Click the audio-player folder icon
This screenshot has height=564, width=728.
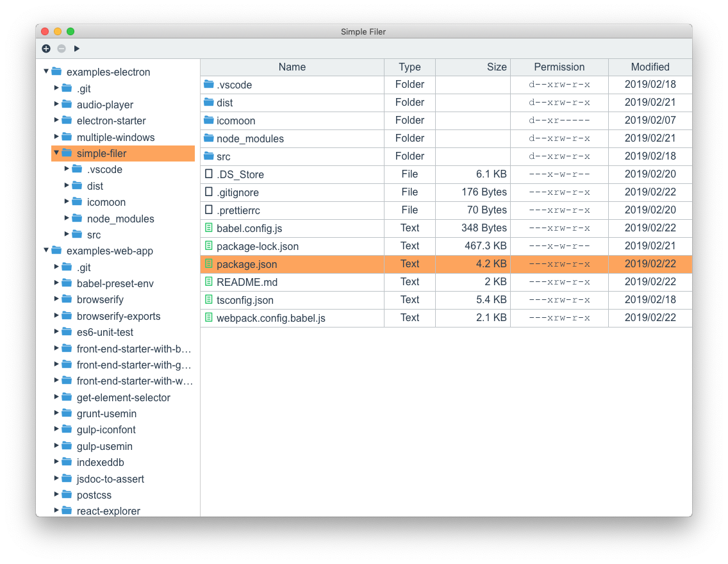pyautogui.click(x=67, y=104)
